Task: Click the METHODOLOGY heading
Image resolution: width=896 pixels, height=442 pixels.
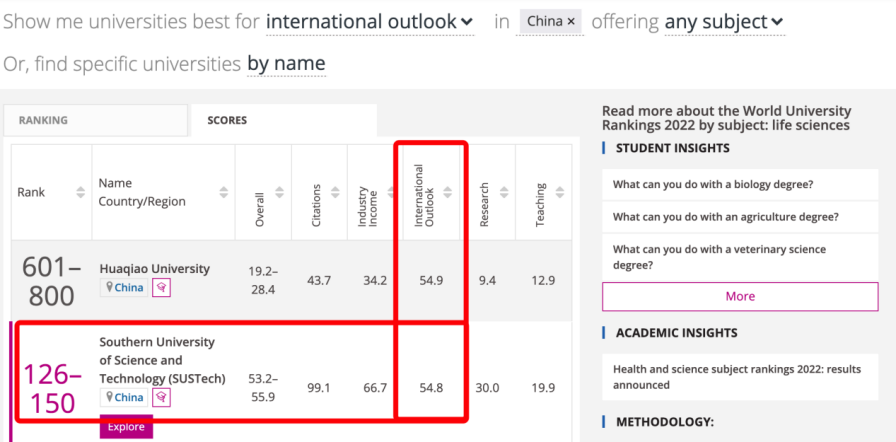Action: coord(665,422)
